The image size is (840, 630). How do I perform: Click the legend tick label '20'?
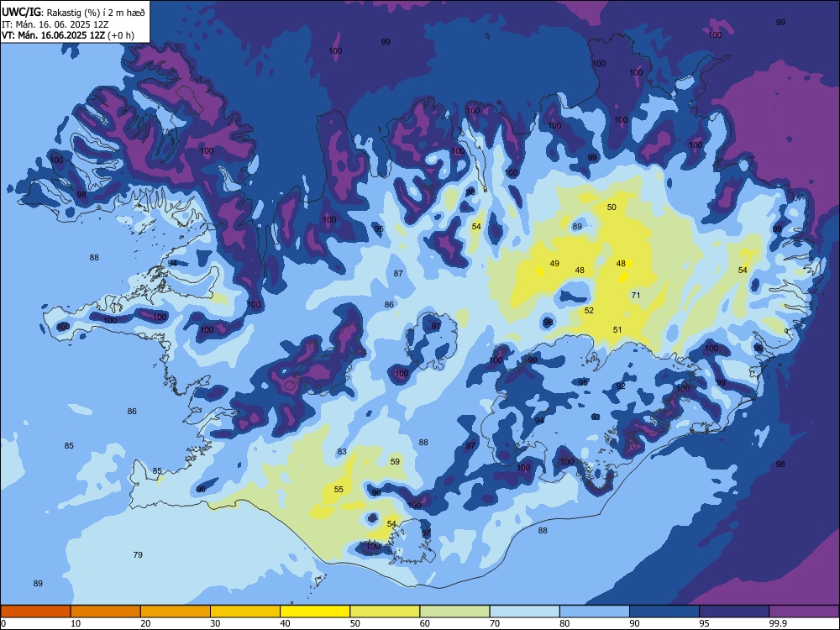[145, 623]
